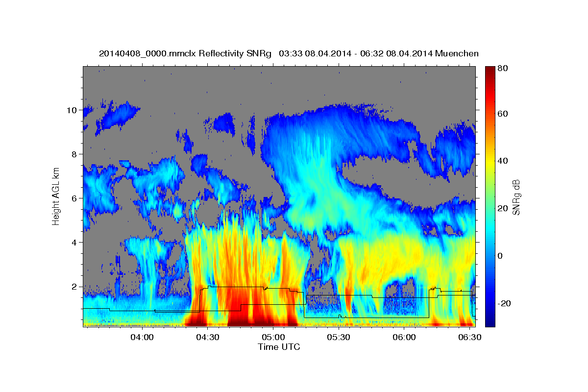Click the 05:30 time tick label
Viewport: 588px width, 392px height.
coord(339,338)
